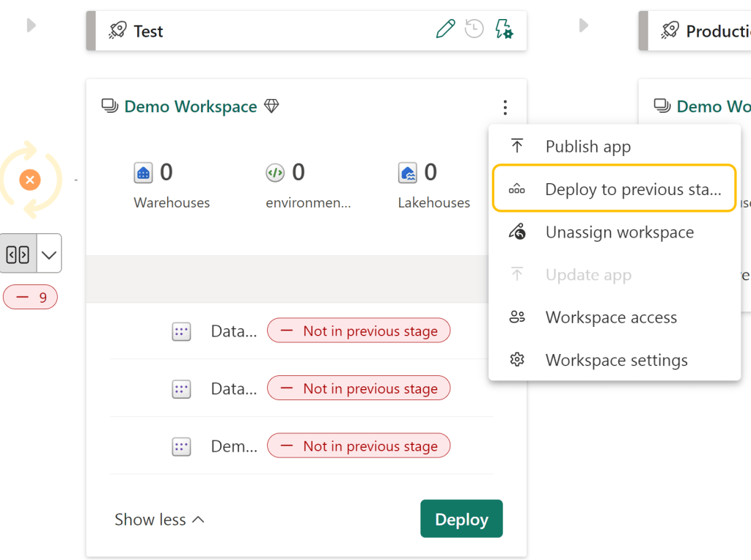Open the three-dot more options menu
Screen dimensions: 751x560
click(x=505, y=108)
